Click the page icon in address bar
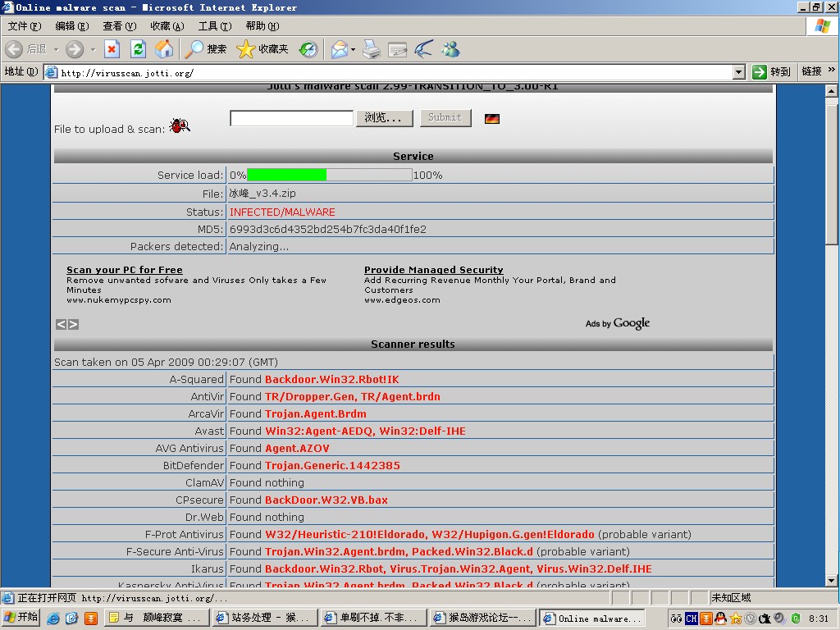840x630 pixels. click(x=52, y=72)
